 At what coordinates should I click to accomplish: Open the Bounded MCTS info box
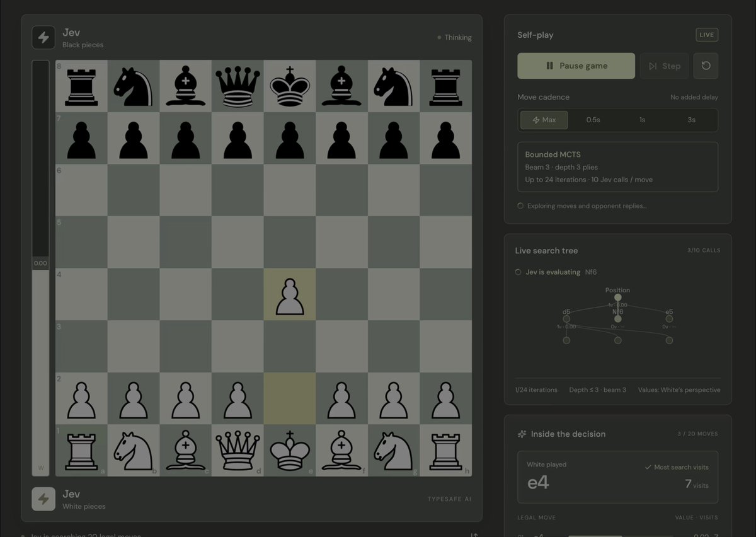(617, 167)
